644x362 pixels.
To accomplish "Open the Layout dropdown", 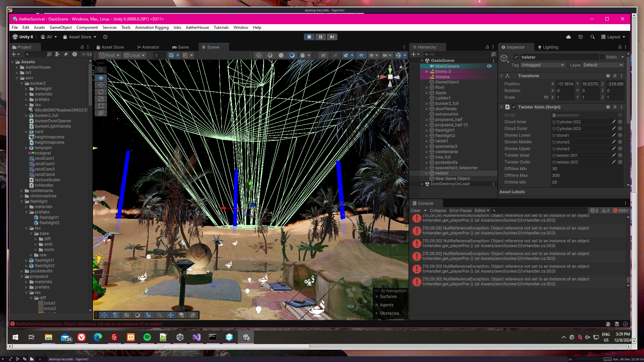I will pos(613,37).
